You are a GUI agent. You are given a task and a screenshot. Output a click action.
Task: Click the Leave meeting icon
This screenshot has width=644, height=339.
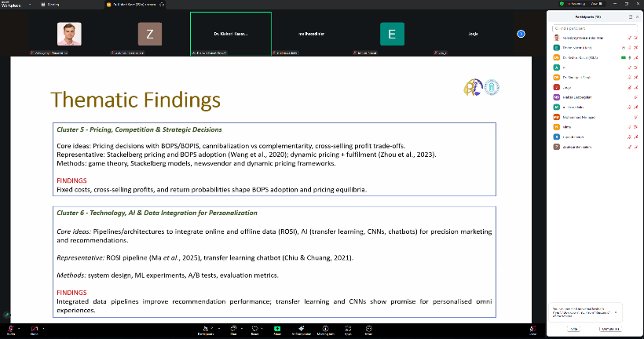(x=533, y=330)
